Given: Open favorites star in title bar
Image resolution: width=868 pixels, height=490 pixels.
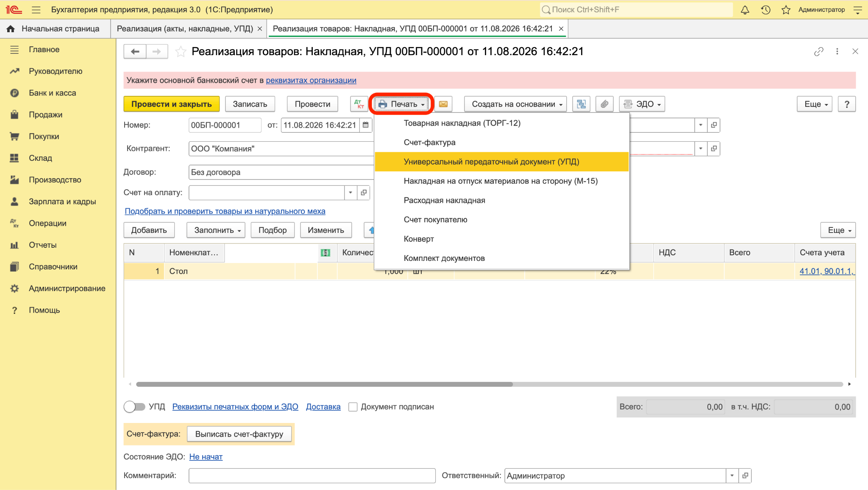Looking at the screenshot, I should pos(786,10).
